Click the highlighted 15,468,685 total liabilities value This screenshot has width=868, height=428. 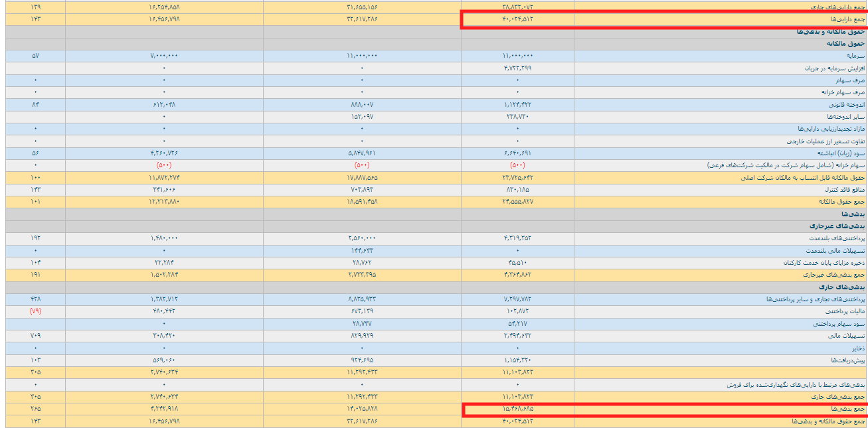pos(517,409)
